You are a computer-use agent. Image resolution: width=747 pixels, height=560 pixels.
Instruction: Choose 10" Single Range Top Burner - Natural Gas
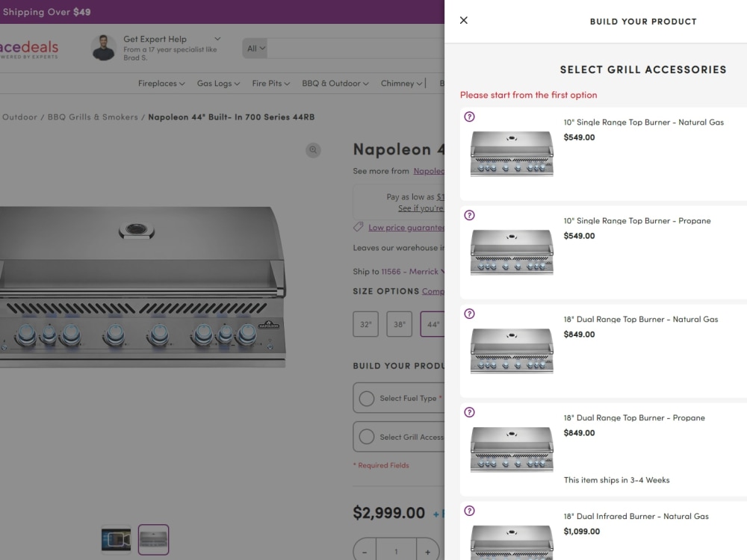(x=643, y=122)
